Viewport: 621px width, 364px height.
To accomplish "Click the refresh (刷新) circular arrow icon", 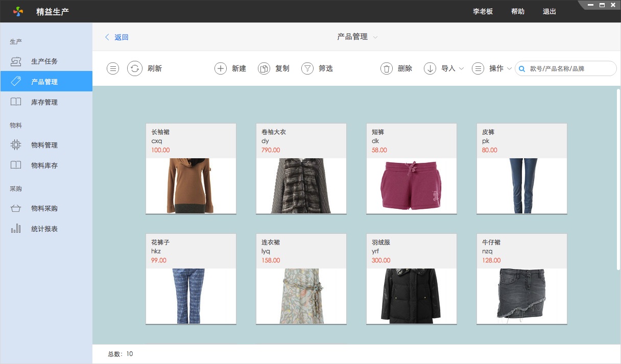I will tap(134, 68).
